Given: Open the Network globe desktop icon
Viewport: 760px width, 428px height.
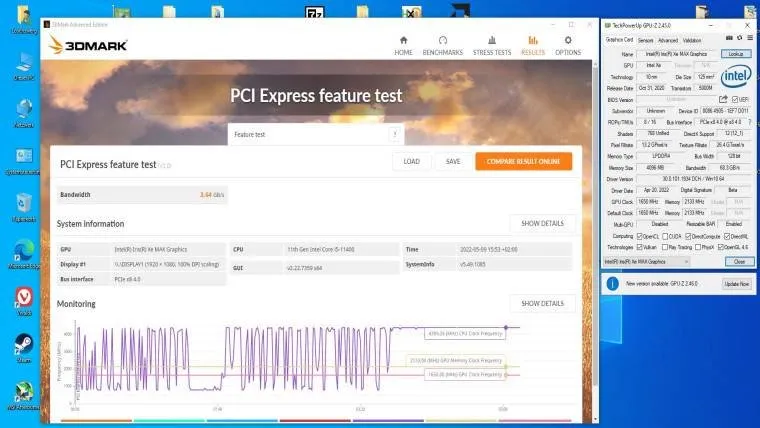Looking at the screenshot, I should coord(24,112).
